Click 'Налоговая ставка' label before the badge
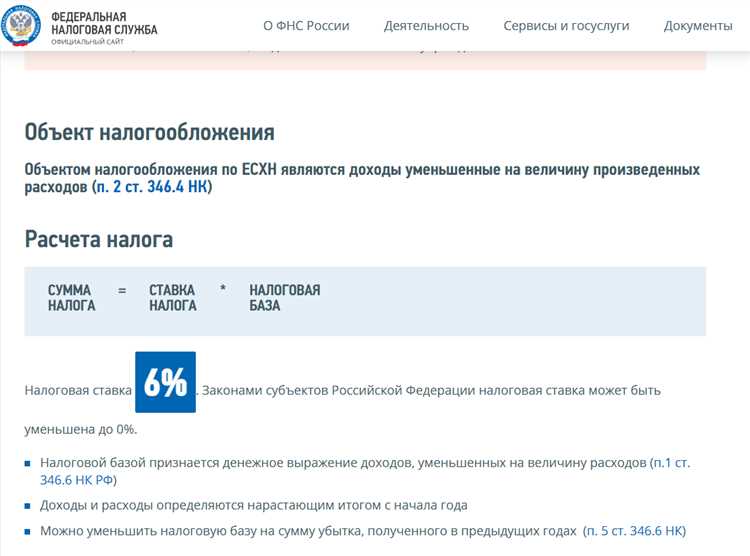This screenshot has height=556, width=750. (x=78, y=390)
